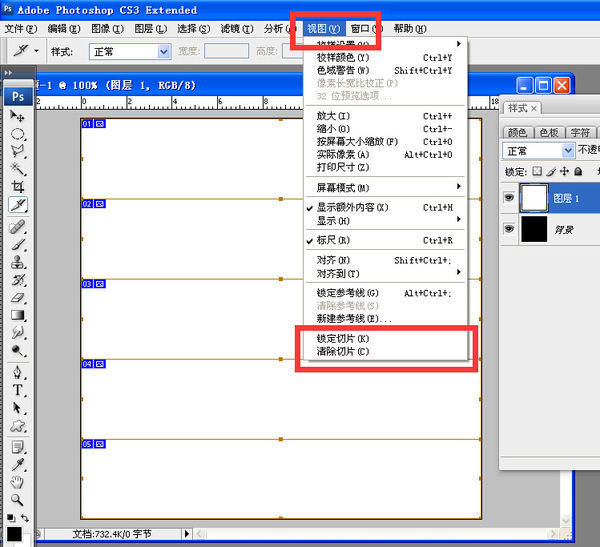The image size is (600, 547).
Task: Open layer blend mode 正常 dropdown
Action: pos(538,151)
